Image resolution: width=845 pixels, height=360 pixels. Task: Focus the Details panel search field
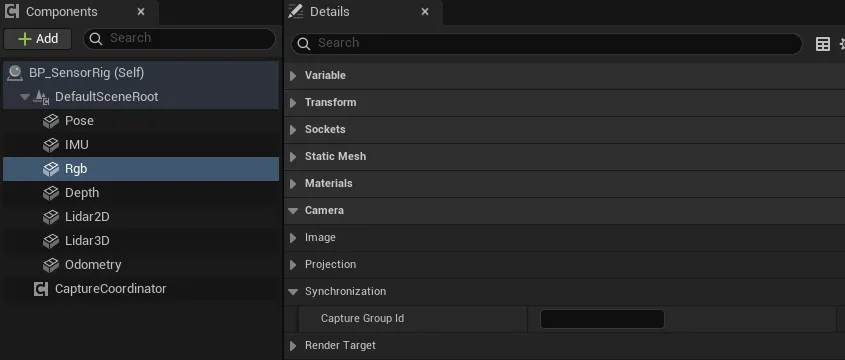pos(547,44)
